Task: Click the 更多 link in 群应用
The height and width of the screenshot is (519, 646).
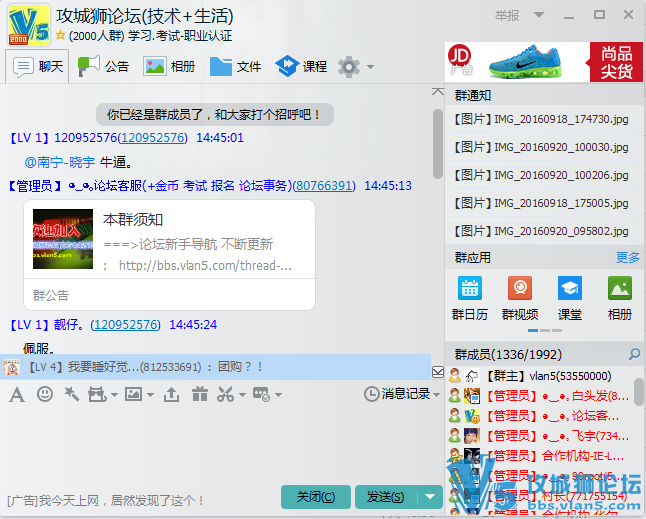Action: pyautogui.click(x=627, y=257)
